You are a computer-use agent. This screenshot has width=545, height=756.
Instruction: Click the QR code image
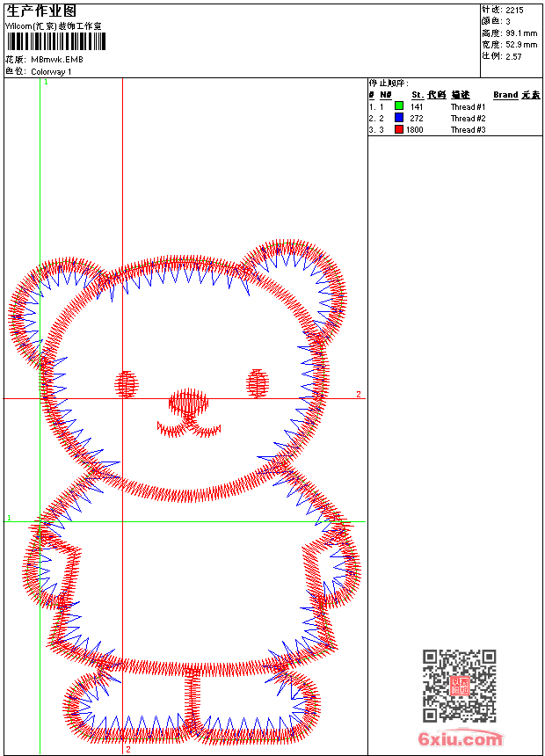click(459, 686)
